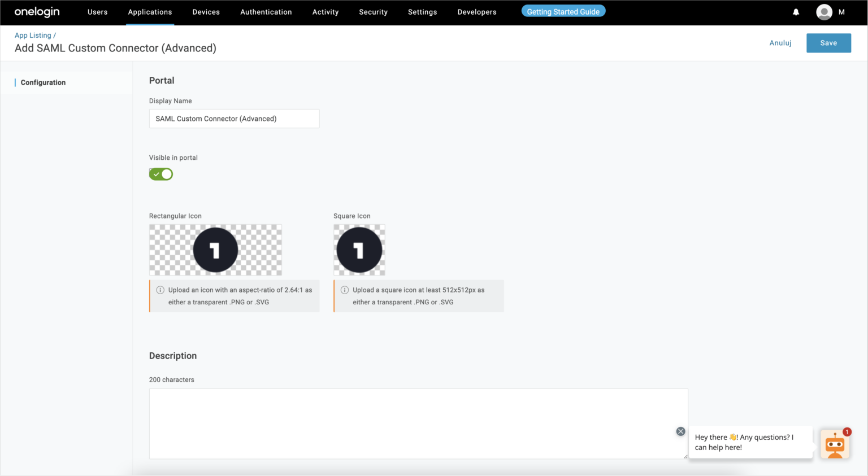Expand the Developers menu
Screen dimensions: 868x476
pyautogui.click(x=477, y=12)
